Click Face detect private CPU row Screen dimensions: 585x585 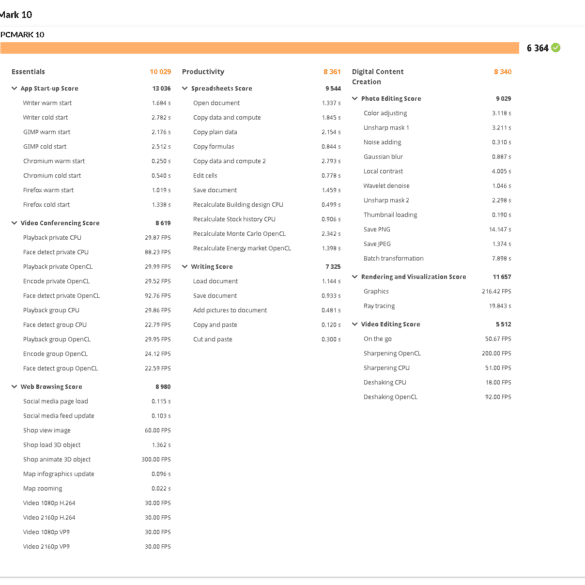pos(97,252)
